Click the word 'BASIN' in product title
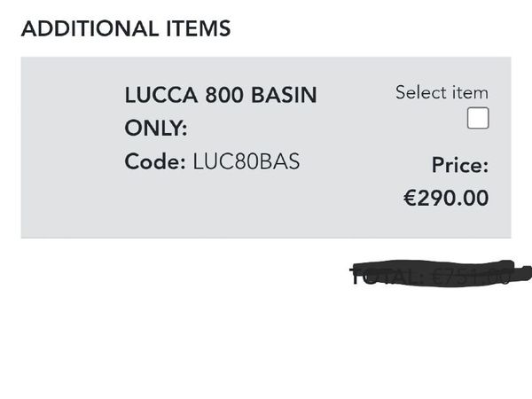 (286, 95)
